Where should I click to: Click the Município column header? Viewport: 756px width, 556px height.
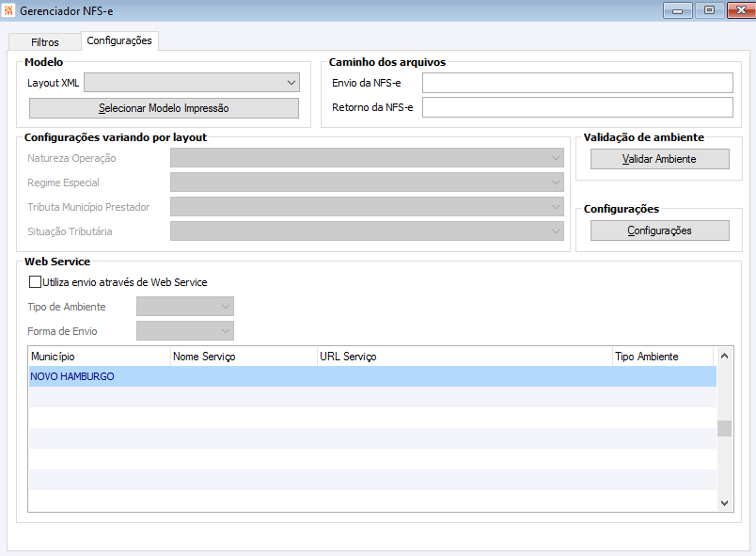100,357
